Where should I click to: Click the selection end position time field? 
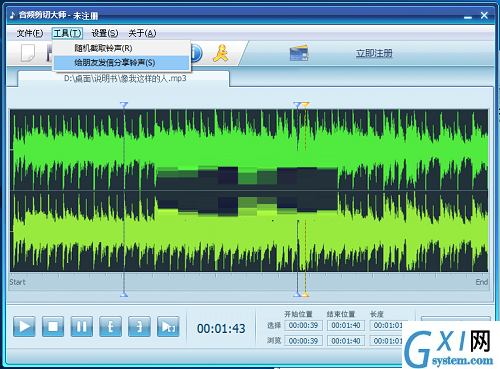pyautogui.click(x=346, y=325)
